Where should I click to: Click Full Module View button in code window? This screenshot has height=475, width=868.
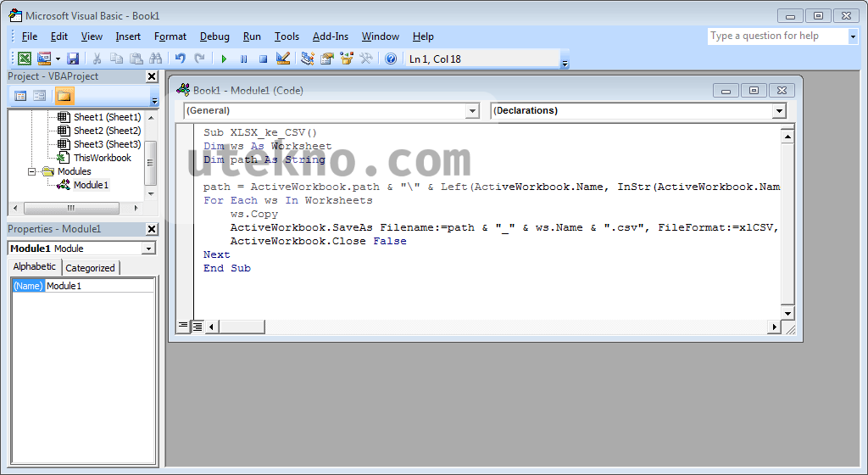click(x=197, y=327)
